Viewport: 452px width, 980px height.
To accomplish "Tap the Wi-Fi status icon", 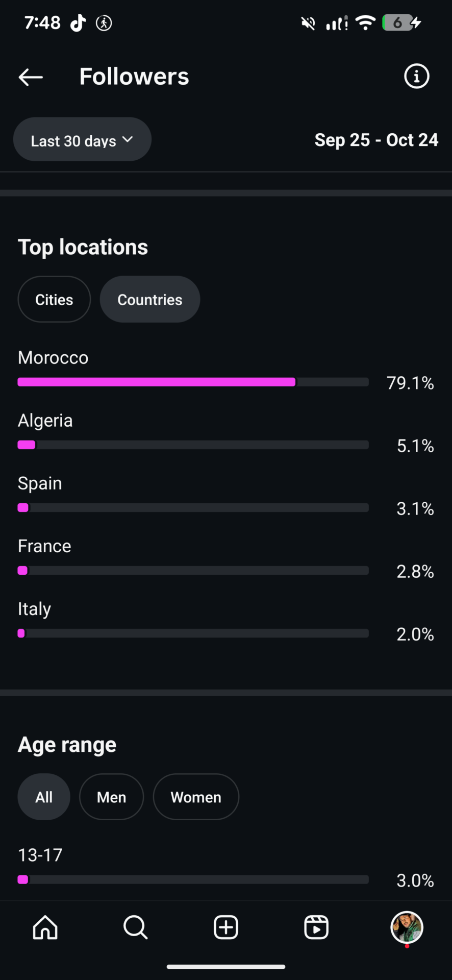I will pos(365,23).
